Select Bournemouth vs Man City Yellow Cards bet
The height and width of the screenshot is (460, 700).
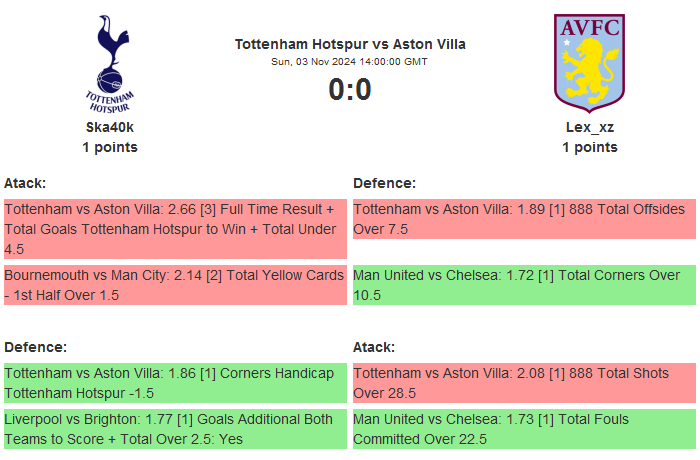175,285
